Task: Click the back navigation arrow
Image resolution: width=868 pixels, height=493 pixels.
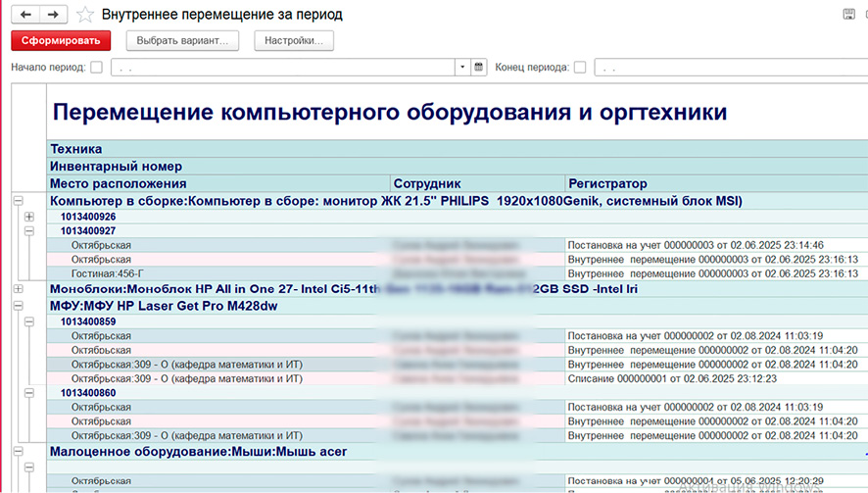Action: [x=25, y=15]
